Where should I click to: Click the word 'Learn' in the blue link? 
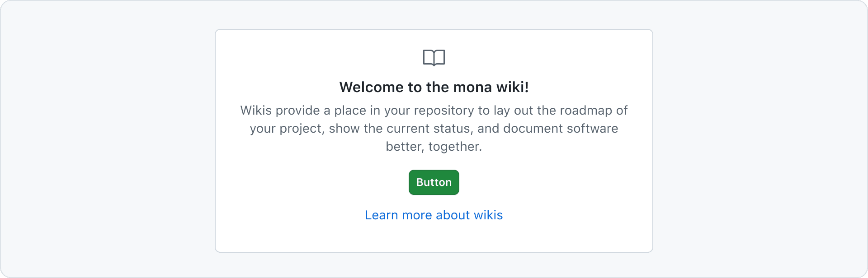382,215
